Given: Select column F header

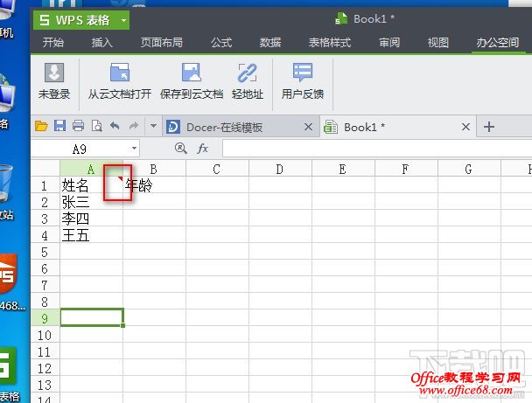Looking at the screenshot, I should [406, 168].
